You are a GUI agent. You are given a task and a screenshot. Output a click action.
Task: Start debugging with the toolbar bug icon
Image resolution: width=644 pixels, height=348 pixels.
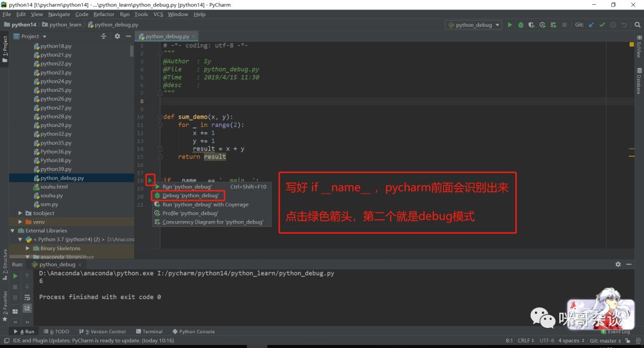click(x=521, y=25)
